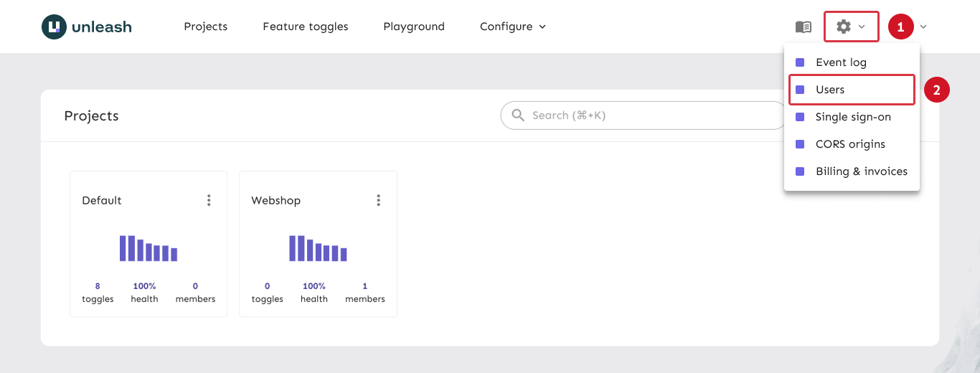
Task: Click the Unleash logo icon
Action: (54, 27)
